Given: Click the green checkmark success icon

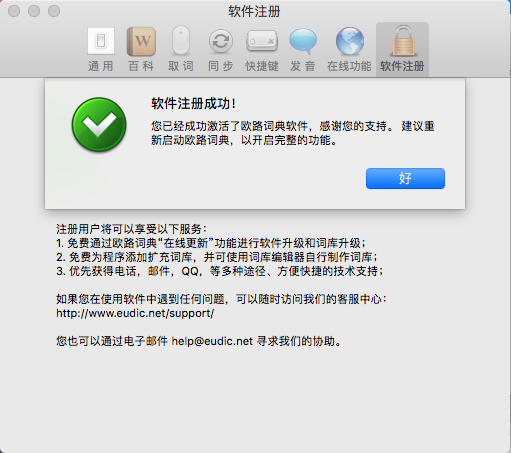Looking at the screenshot, I should (99, 125).
